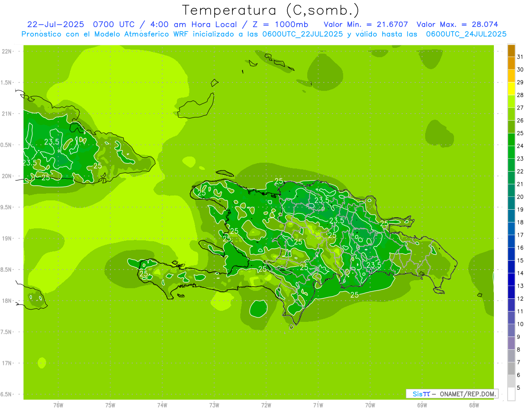Click legend swatch between 27 and 28
Image resolution: width=532 pixels, height=411 pixels.
tap(511, 101)
